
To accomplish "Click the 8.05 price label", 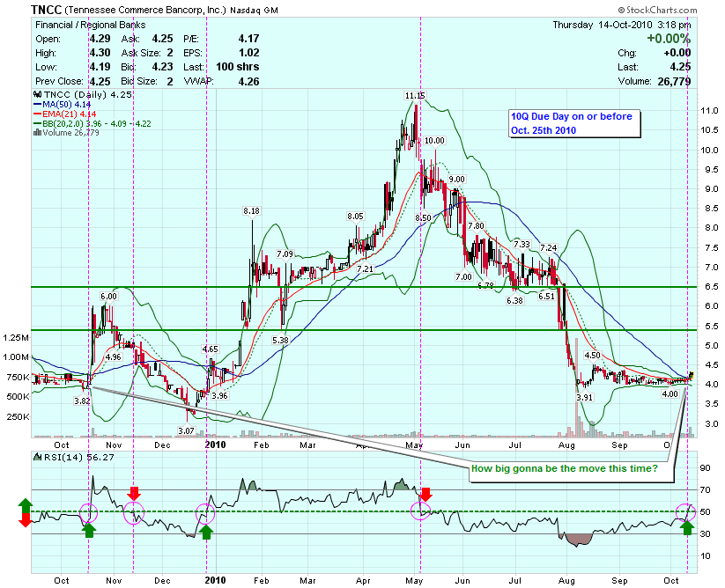I will 356,216.
